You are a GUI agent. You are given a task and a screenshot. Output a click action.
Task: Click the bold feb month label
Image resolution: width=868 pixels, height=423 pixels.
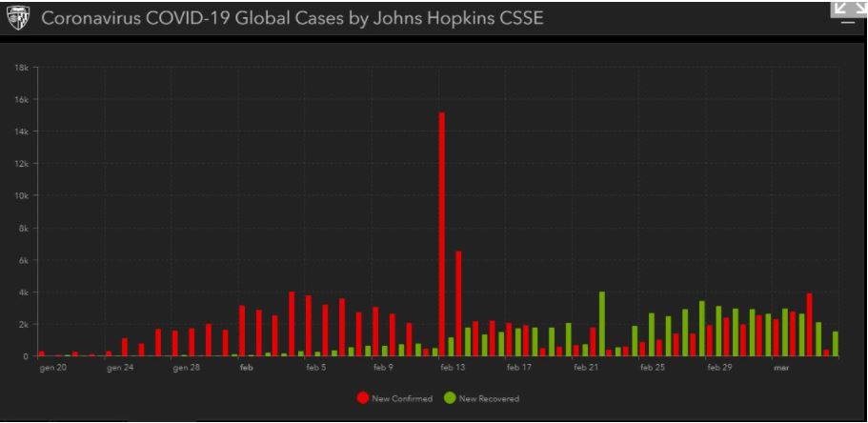247,367
